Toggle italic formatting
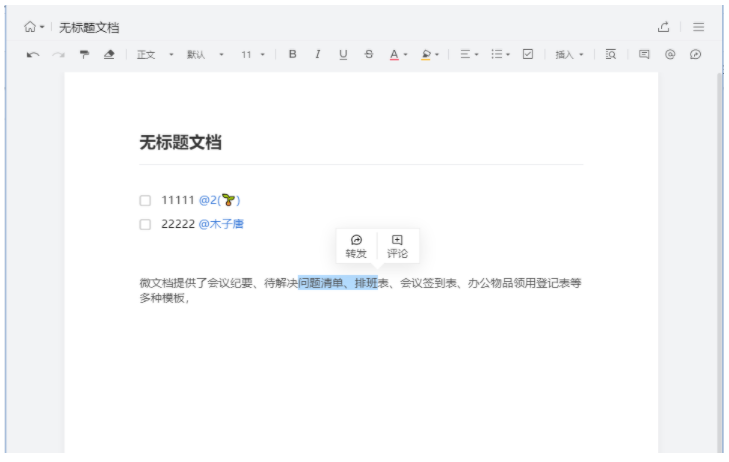Image resolution: width=729 pixels, height=462 pixels. (x=318, y=54)
